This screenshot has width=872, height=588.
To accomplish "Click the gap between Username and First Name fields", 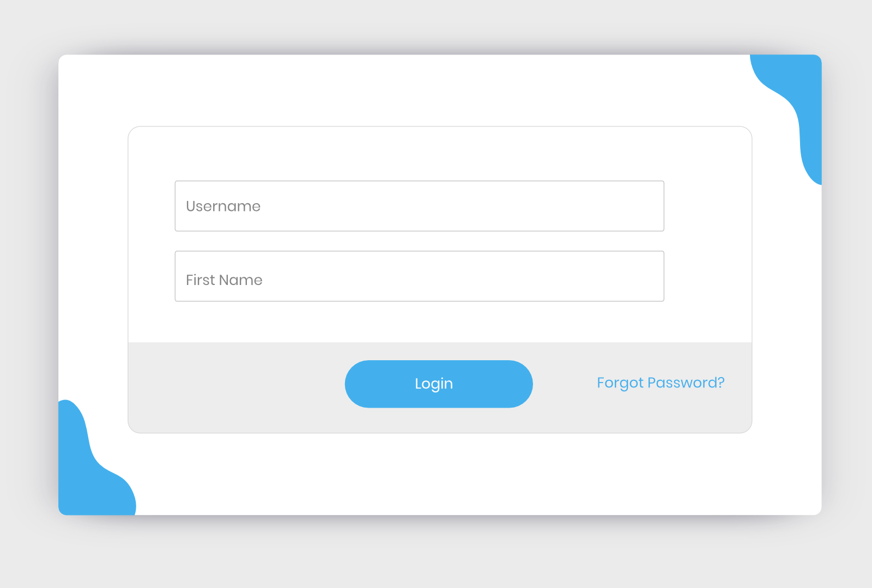I will (419, 241).
